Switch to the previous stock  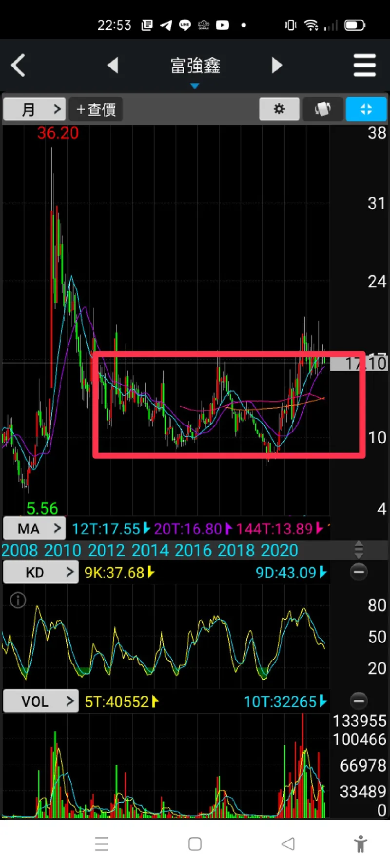tap(113, 65)
